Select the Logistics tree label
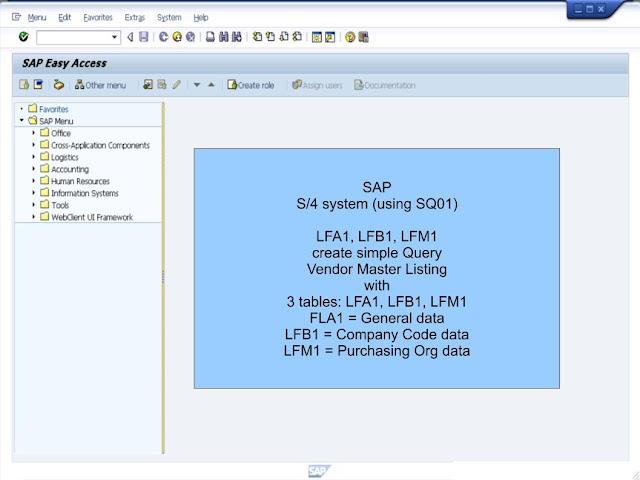The width and height of the screenshot is (640, 480). click(64, 157)
